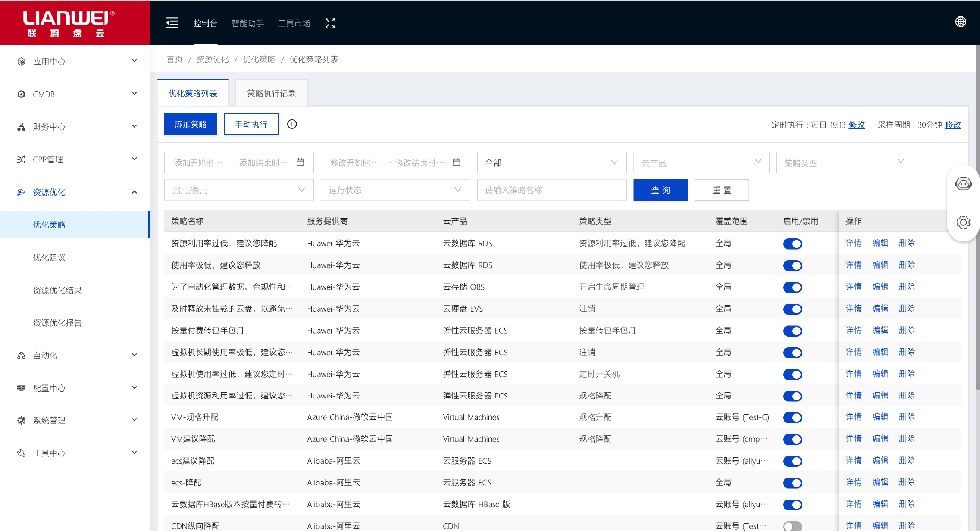Collapse the sidebar with the menu fold icon
This screenshot has height=531, width=980.
(x=172, y=23)
